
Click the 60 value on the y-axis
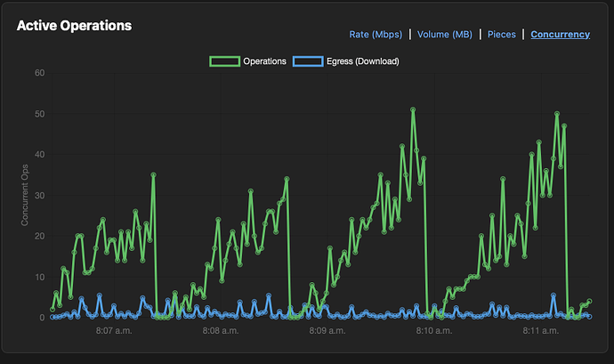[39, 73]
